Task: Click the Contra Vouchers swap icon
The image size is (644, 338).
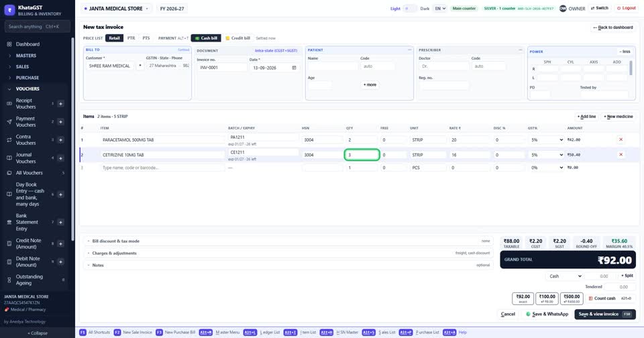Action: (9, 139)
